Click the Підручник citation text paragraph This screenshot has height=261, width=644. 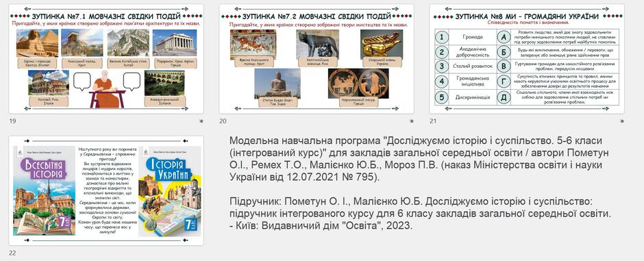(x=418, y=214)
